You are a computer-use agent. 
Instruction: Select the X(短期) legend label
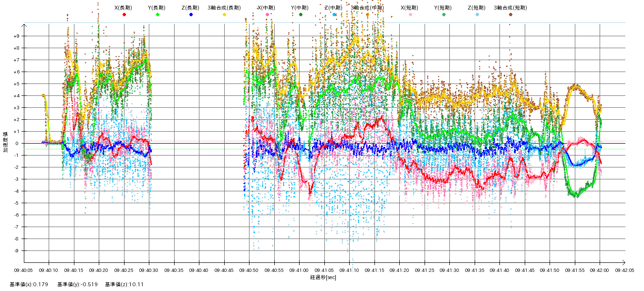click(x=410, y=8)
